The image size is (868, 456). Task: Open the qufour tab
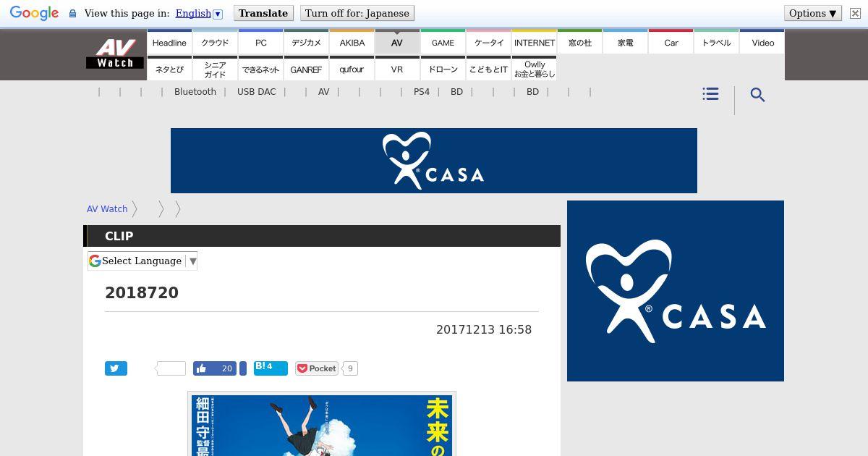pyautogui.click(x=352, y=69)
